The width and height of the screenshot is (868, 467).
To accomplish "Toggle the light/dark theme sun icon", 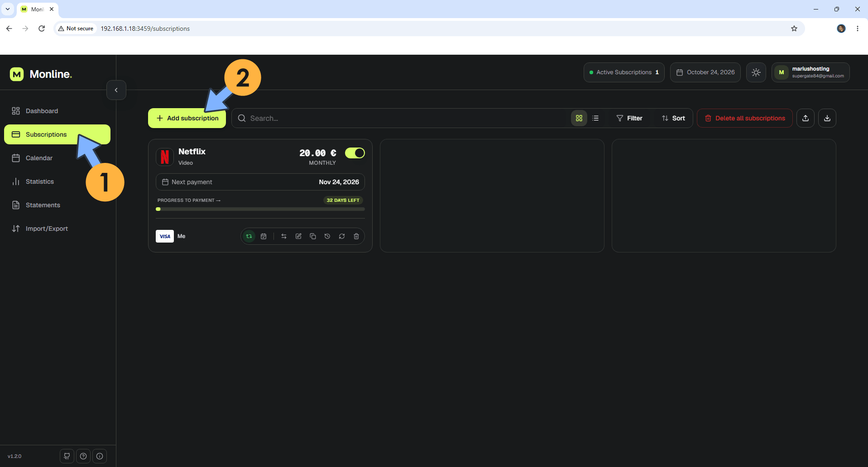I will tap(756, 72).
